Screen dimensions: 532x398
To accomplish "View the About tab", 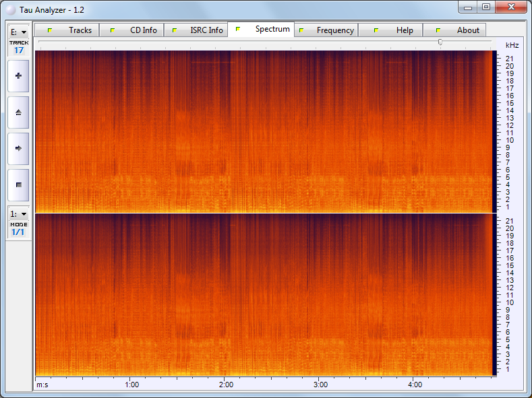I will pos(454,30).
